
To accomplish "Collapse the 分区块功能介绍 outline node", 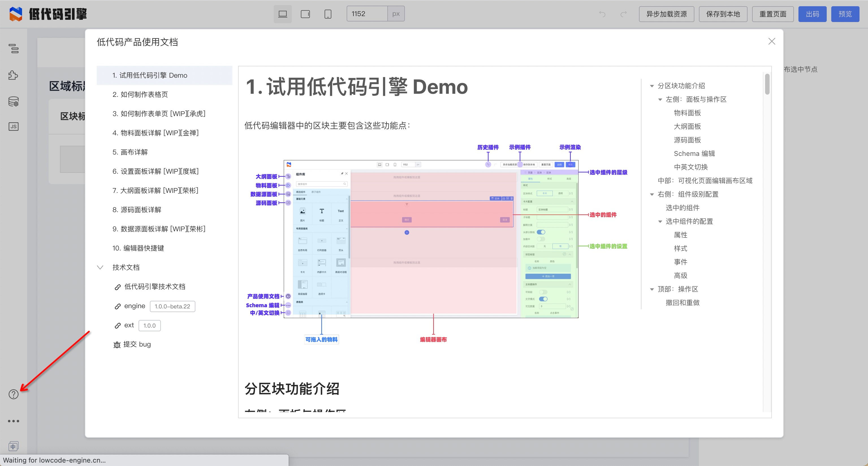I will point(652,86).
